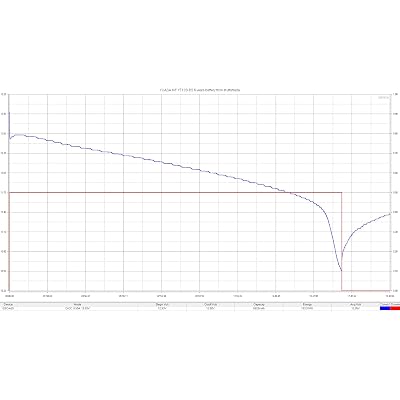
Task: Click the Avg Volt column header
Action: point(355,304)
